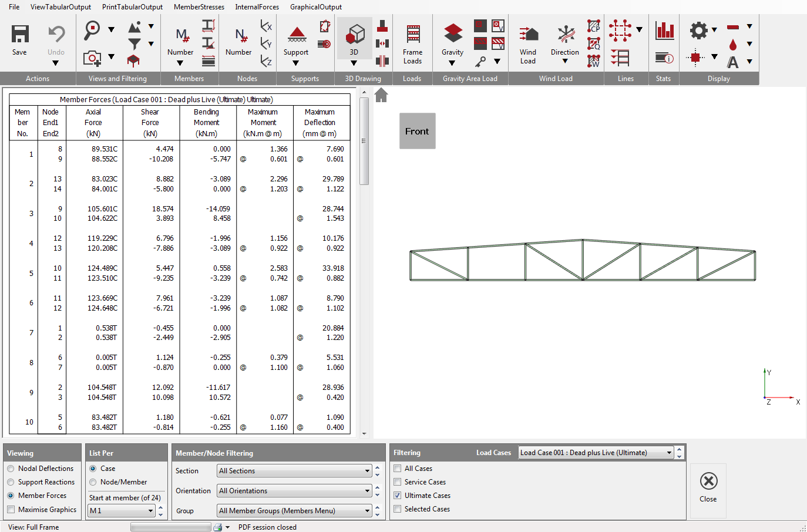Uncheck the Ultimate Cases checkbox
This screenshot has width=807, height=532.
pos(398,496)
